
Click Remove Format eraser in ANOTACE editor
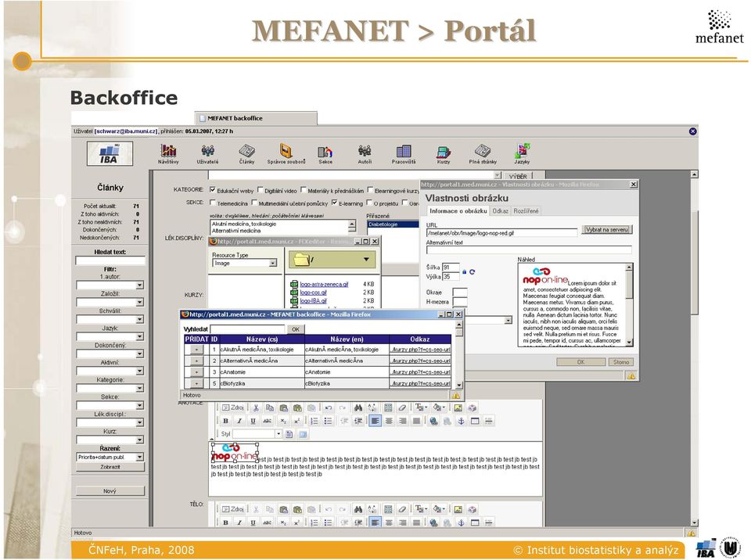[402, 407]
